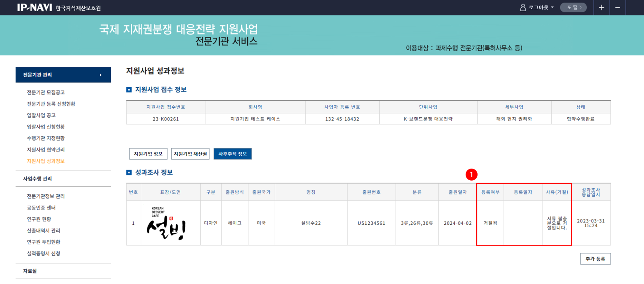
Task: Expand the 전문기관 관리 sidebar section
Action: (63, 75)
